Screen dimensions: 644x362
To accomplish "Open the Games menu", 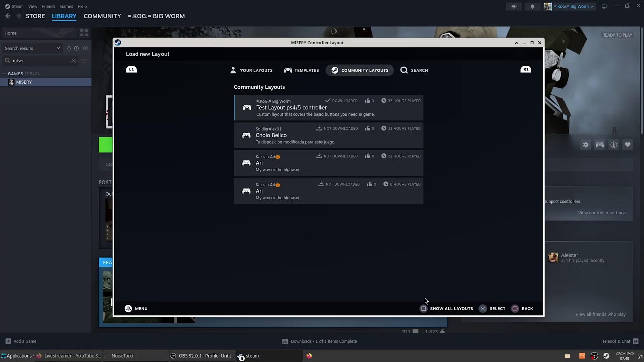I will (x=66, y=6).
